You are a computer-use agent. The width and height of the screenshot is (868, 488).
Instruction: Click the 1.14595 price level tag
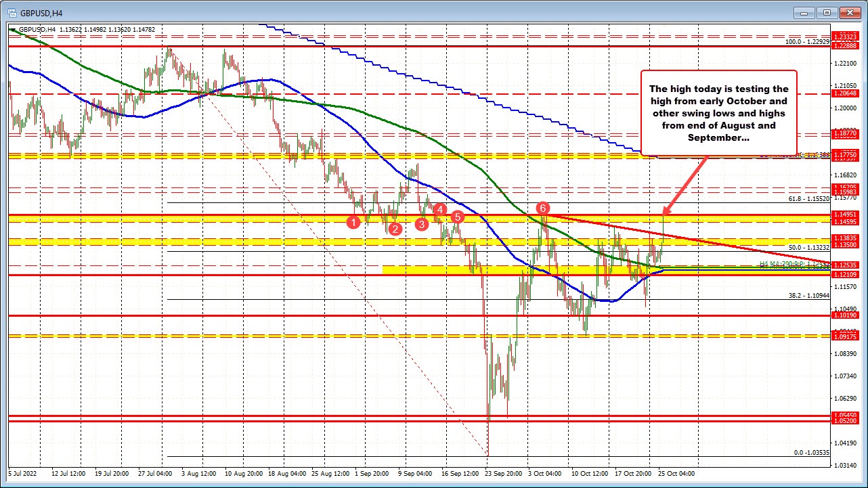845,222
